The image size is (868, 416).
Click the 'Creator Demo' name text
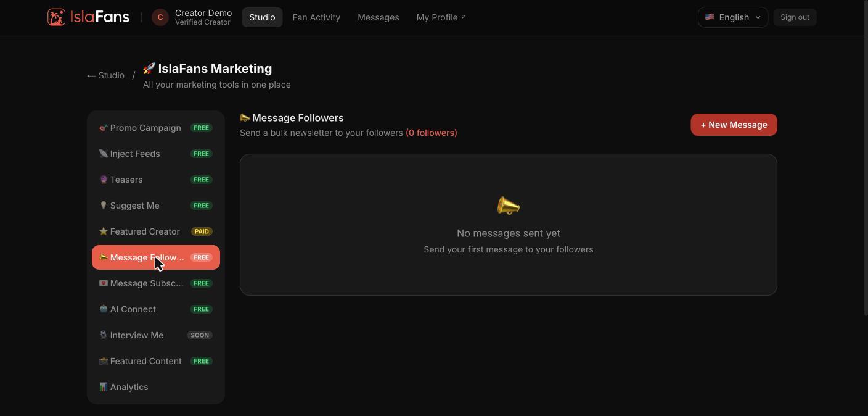point(203,13)
